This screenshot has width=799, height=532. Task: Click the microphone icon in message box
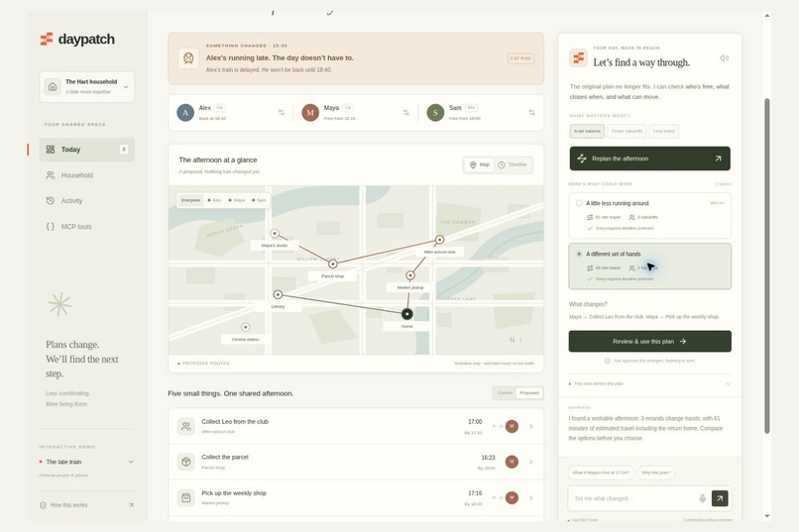point(702,498)
